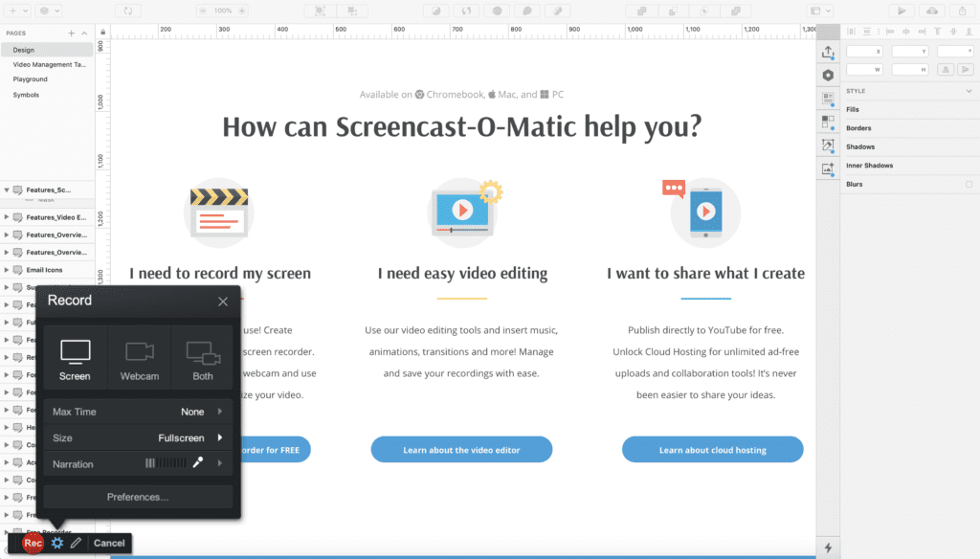
Task: Expand the Features_Video E... layer group
Action: coord(7,217)
